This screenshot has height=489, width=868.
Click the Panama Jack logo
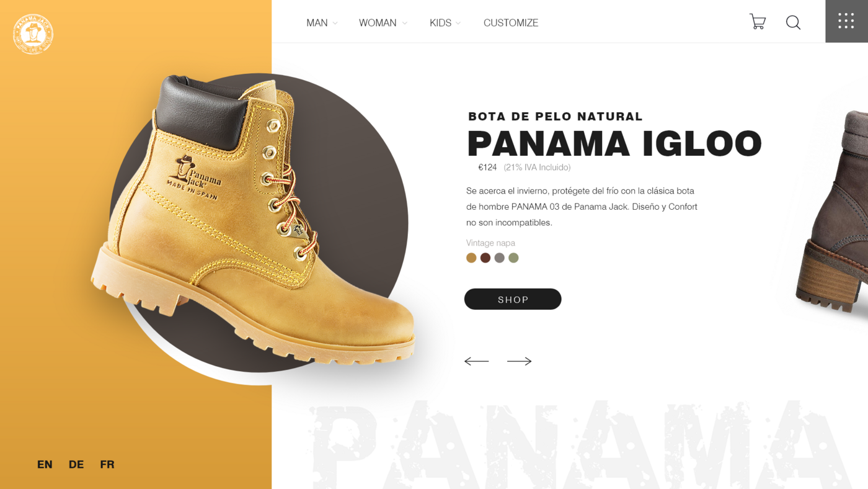coord(33,34)
